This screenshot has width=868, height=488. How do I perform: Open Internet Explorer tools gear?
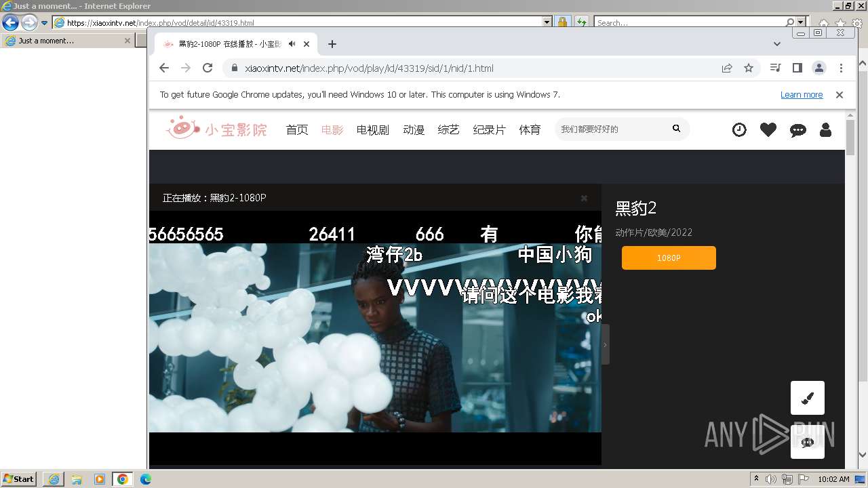click(x=857, y=23)
